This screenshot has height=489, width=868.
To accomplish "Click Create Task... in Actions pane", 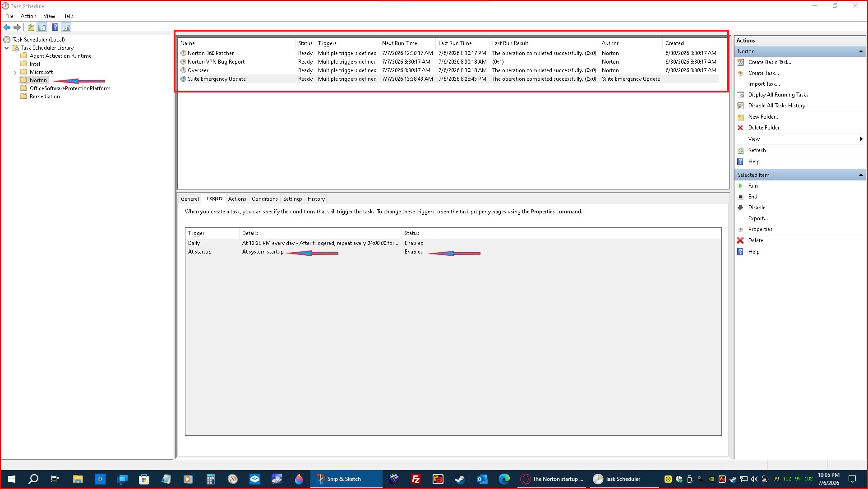I will tap(763, 73).
